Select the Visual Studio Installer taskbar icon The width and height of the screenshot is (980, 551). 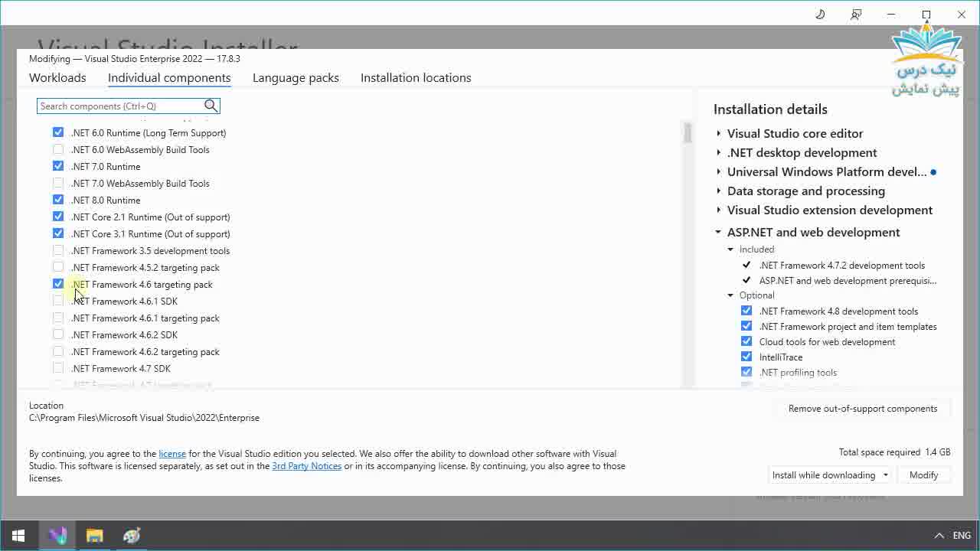tap(57, 535)
